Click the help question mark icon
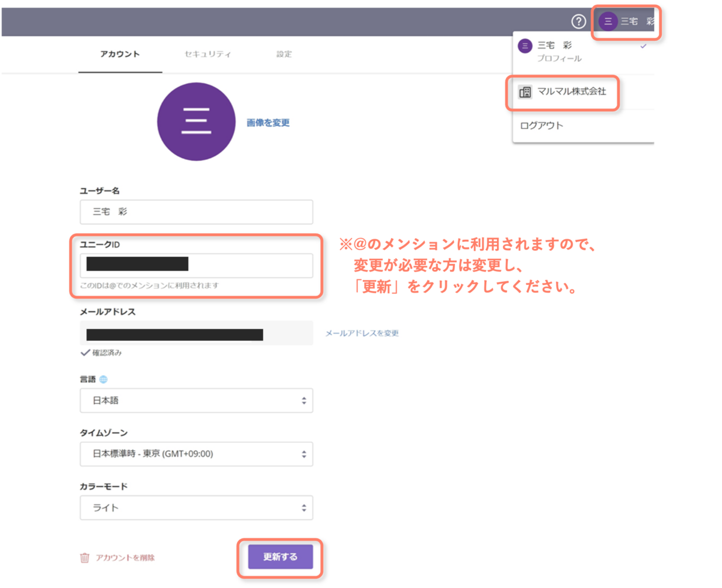 [578, 22]
